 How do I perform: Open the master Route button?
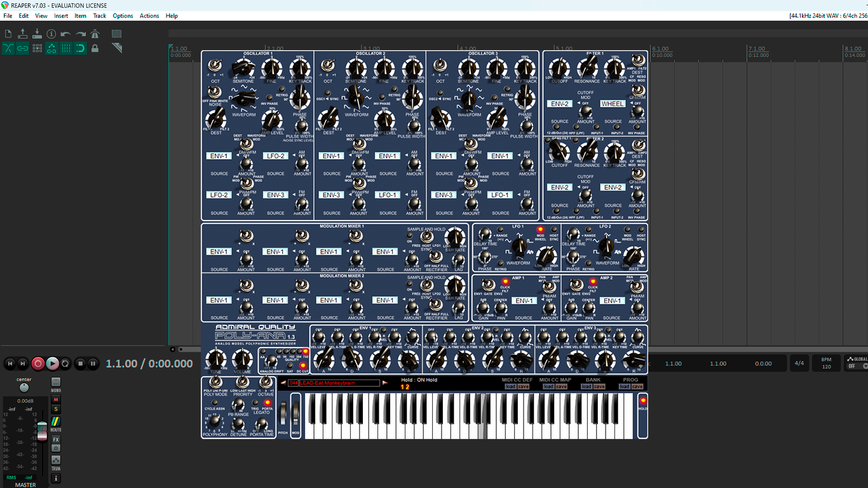coord(56,423)
